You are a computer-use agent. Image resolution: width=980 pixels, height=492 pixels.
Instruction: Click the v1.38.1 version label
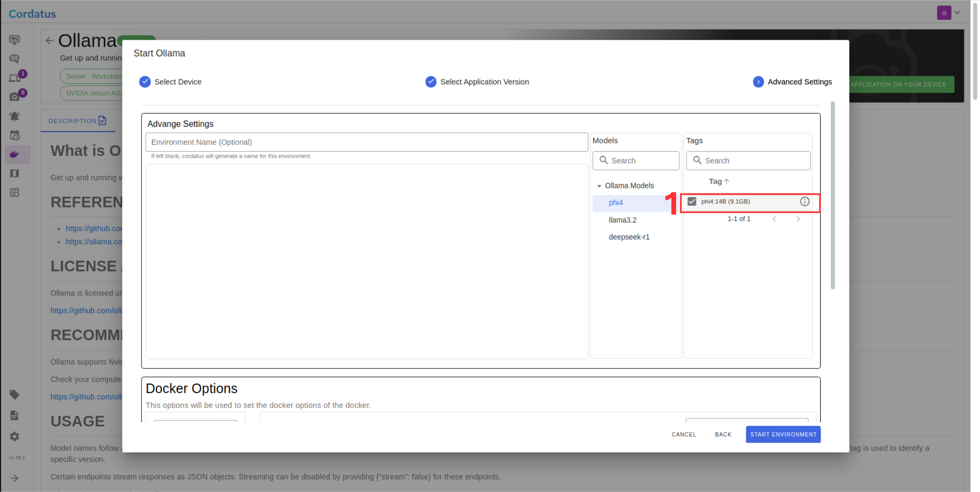(17, 457)
